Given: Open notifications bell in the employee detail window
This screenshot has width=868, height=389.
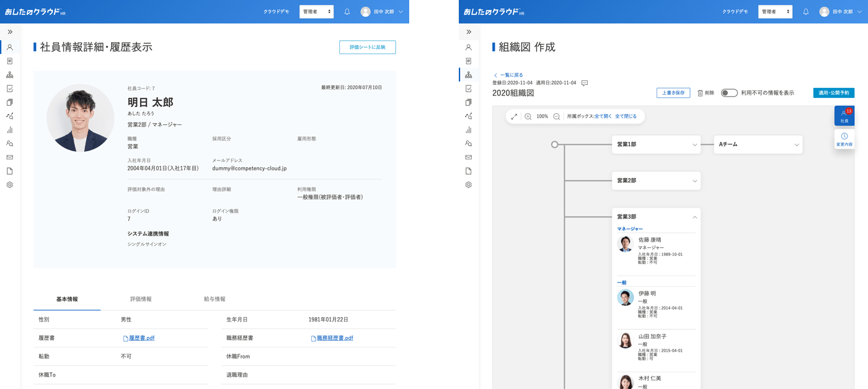Looking at the screenshot, I should (x=347, y=12).
